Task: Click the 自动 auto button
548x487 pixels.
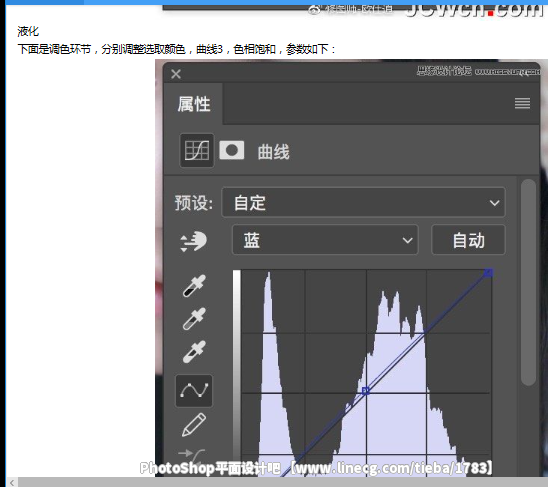Action: pyautogui.click(x=468, y=240)
